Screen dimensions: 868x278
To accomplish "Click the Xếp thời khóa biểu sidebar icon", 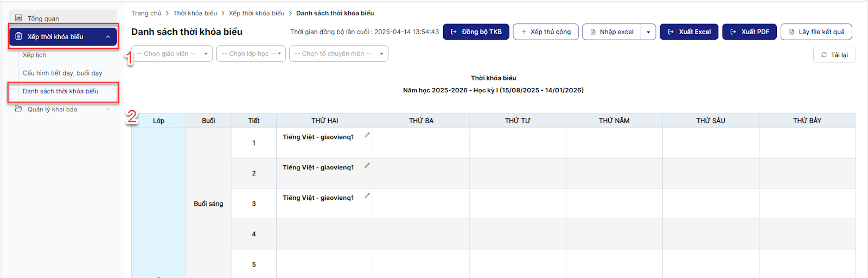I will [19, 36].
